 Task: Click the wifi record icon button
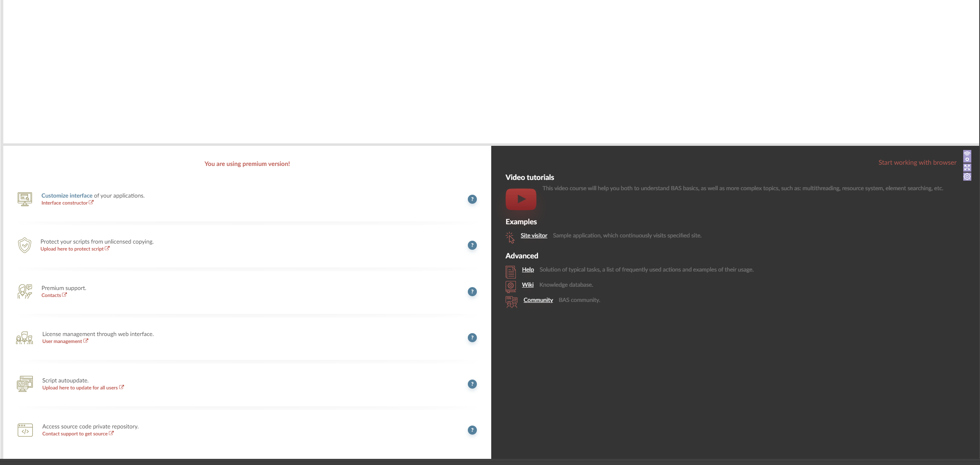[967, 156]
